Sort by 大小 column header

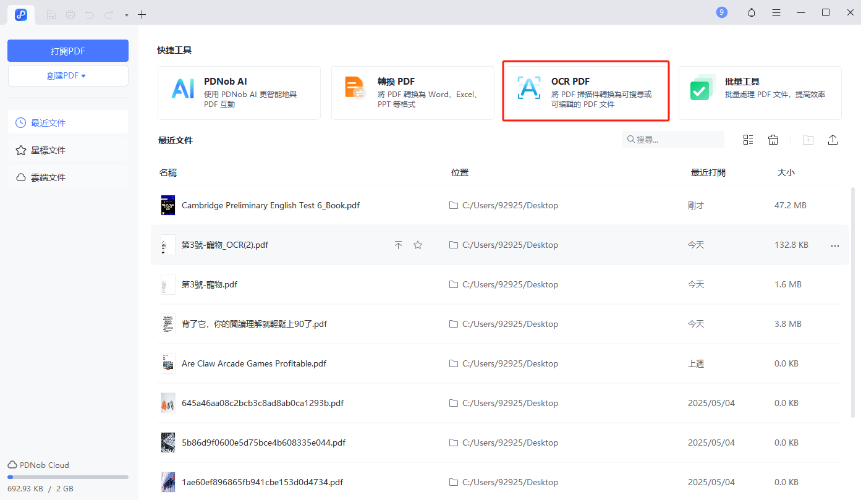(786, 172)
